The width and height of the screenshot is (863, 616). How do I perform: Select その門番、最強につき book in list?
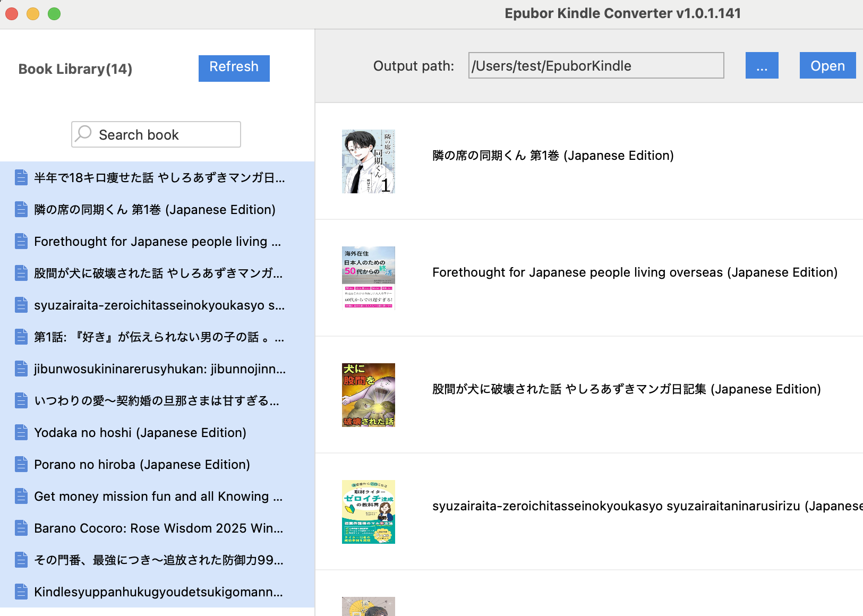pos(157,560)
